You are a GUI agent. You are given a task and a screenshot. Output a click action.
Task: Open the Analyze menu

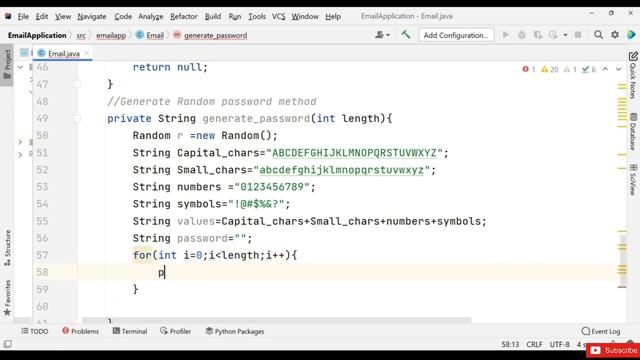click(151, 16)
